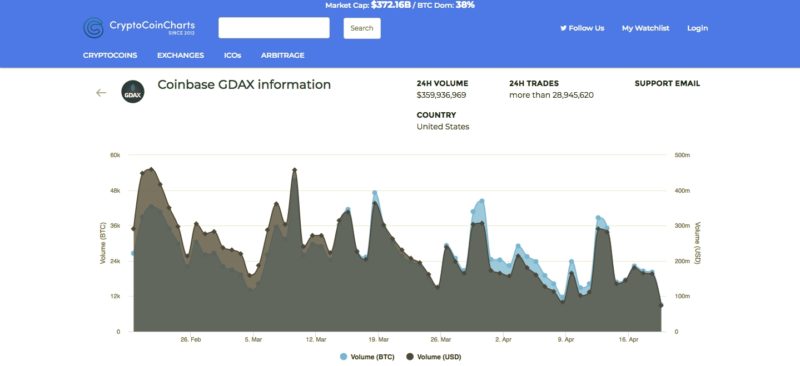Click the 5. Mar x-axis label
The height and width of the screenshot is (366, 800).
(254, 339)
